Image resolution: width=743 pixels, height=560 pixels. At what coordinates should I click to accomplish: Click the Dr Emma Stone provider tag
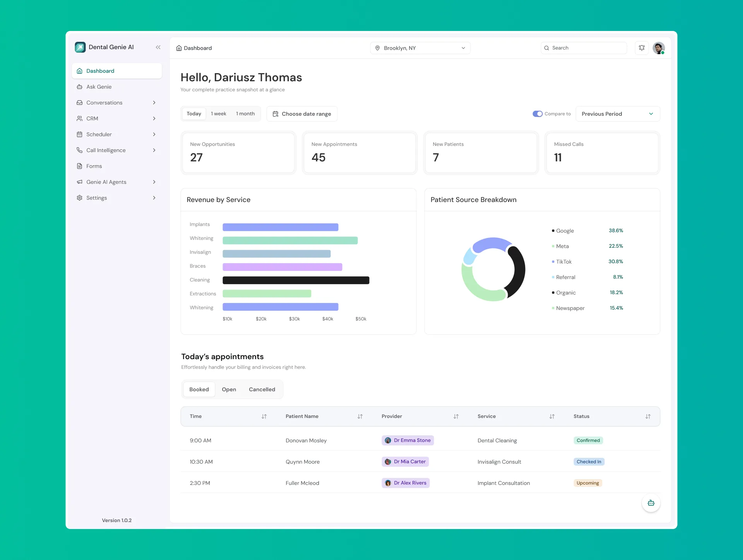point(407,440)
